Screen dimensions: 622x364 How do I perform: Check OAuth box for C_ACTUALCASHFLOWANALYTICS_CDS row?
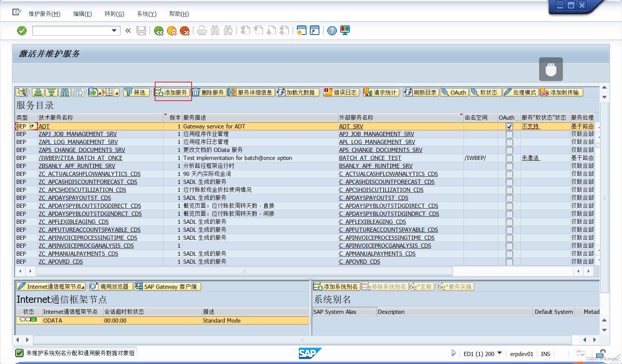(x=509, y=174)
